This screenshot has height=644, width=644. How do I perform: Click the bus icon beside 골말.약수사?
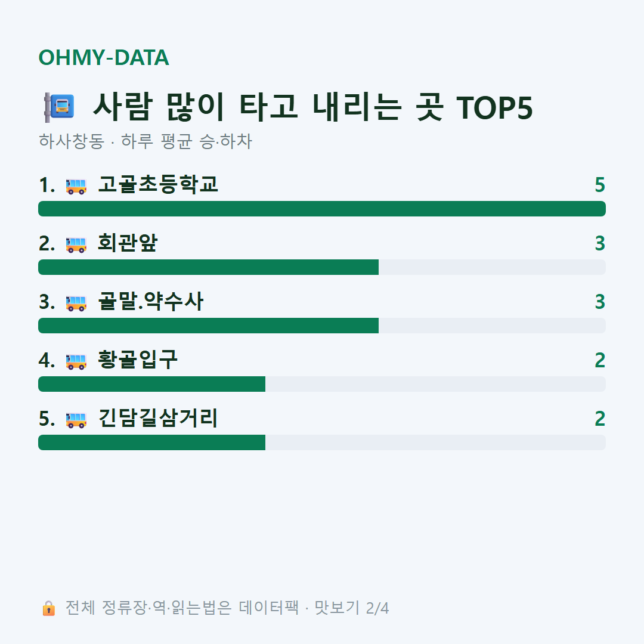coord(76,303)
